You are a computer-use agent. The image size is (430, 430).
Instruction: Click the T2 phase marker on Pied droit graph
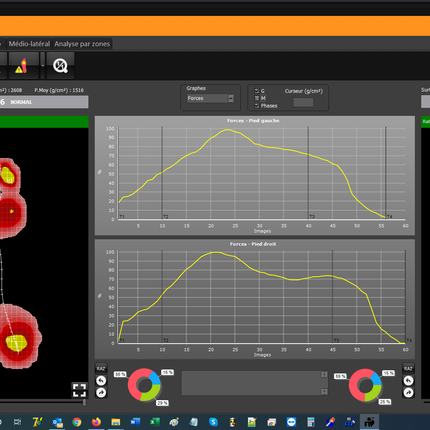click(x=166, y=340)
